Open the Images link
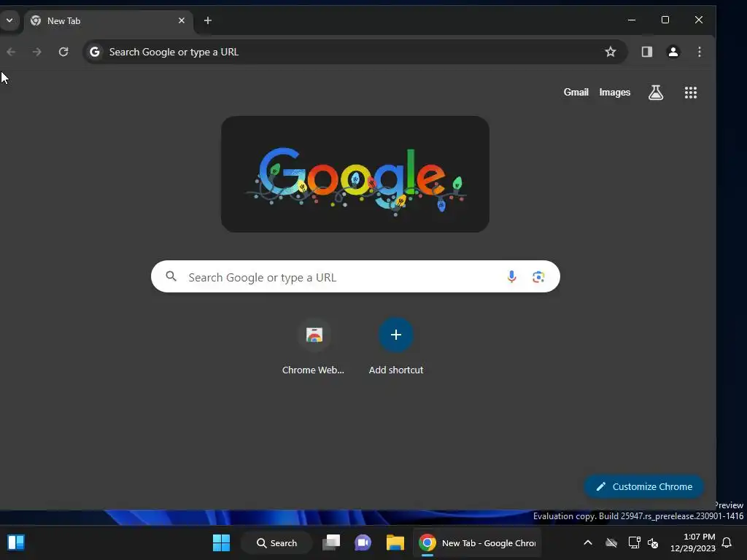747x560 pixels. [614, 93]
